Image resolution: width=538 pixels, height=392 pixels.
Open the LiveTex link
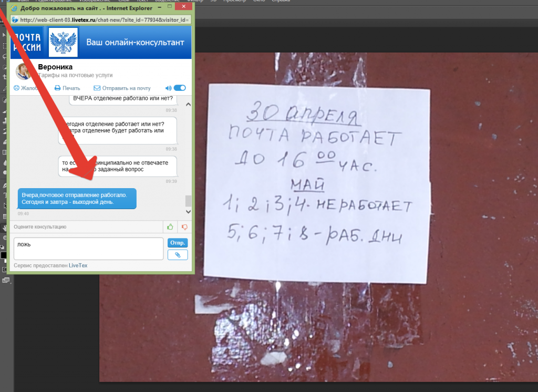(x=78, y=265)
